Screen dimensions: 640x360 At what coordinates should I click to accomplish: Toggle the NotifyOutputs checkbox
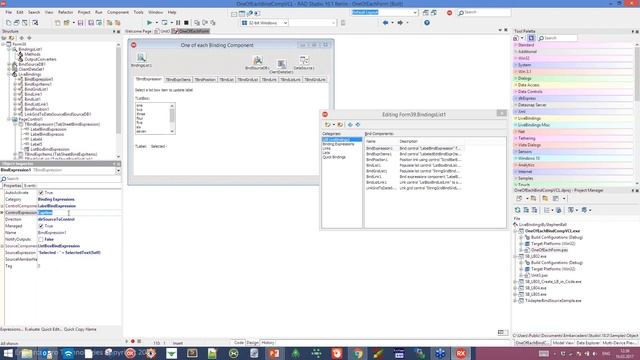[41, 240]
